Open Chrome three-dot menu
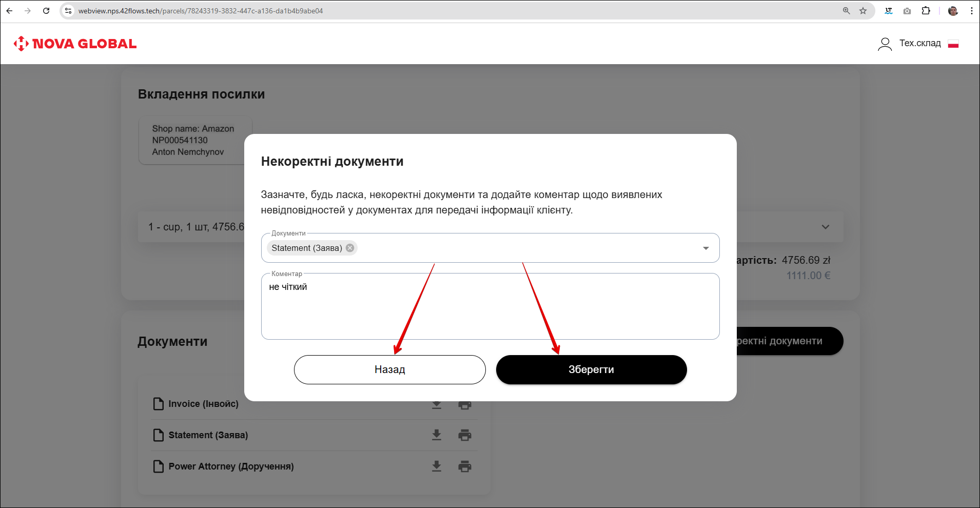Image resolution: width=980 pixels, height=508 pixels. [971, 11]
